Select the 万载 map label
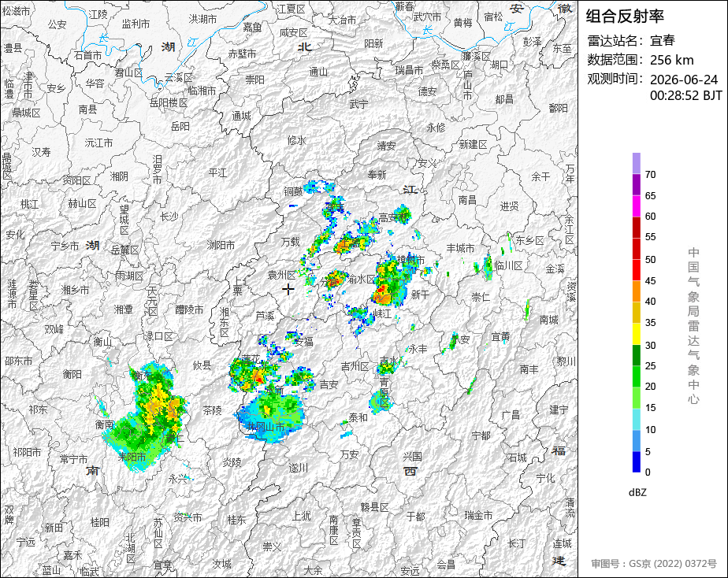This screenshot has width=728, height=578. point(291,242)
